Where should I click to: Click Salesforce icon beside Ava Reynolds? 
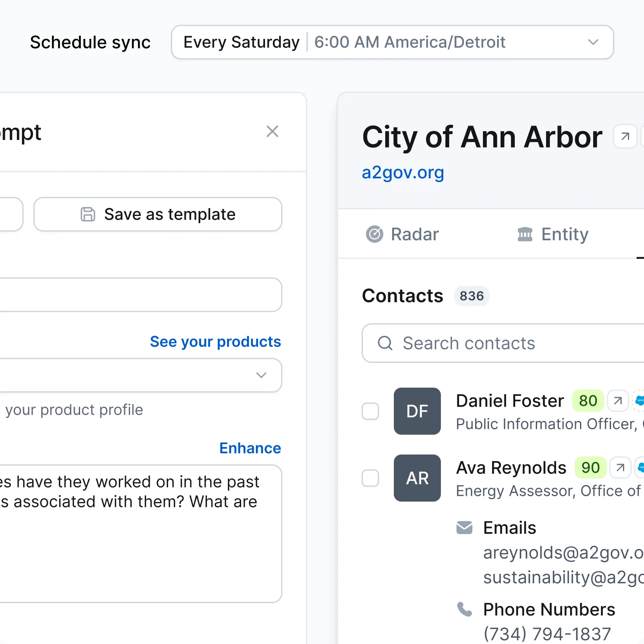640,467
